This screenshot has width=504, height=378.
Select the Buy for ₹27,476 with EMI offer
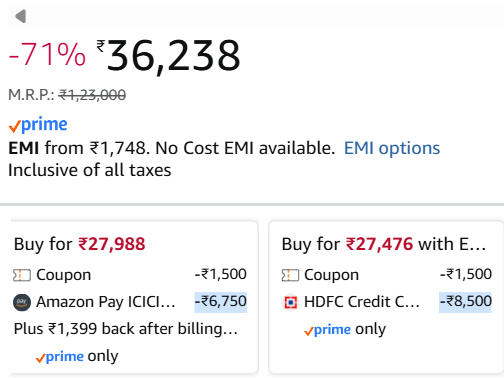coord(384,244)
